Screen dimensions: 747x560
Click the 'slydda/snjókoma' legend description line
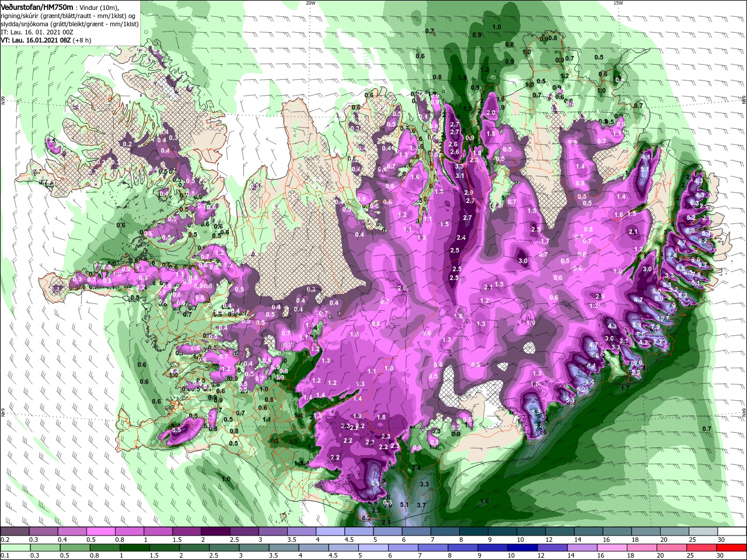(x=69, y=24)
